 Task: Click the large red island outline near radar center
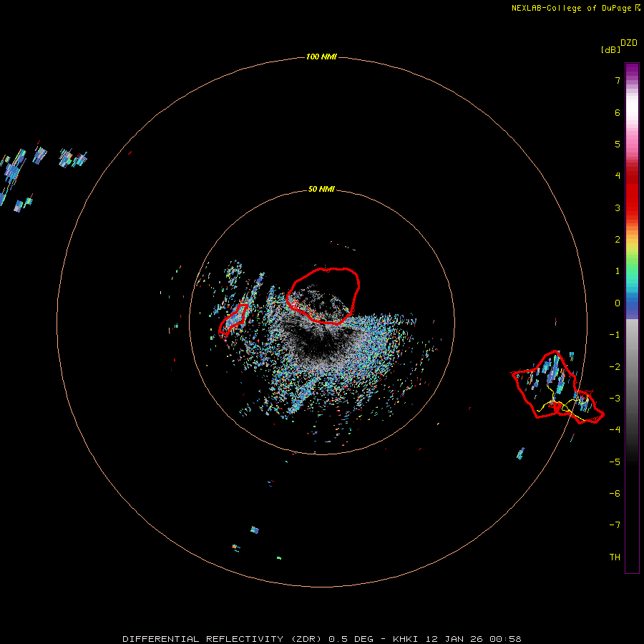[x=323, y=296]
